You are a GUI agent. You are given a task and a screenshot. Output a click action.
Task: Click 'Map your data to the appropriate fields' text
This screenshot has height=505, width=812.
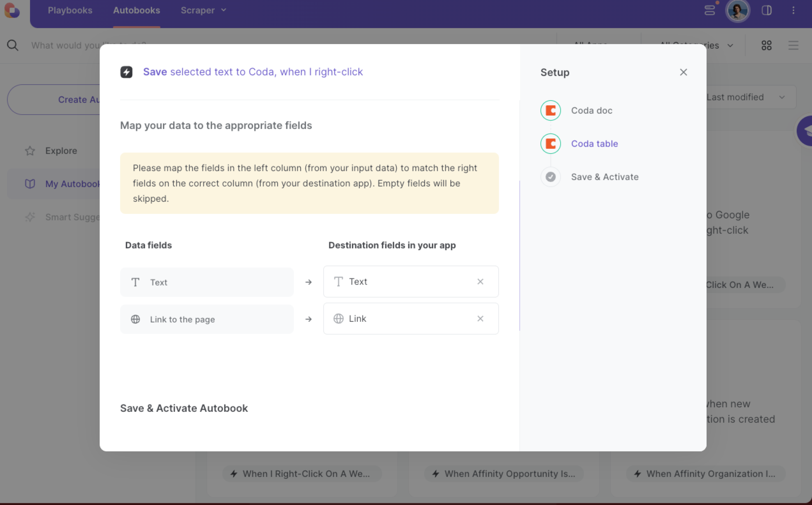pos(216,125)
